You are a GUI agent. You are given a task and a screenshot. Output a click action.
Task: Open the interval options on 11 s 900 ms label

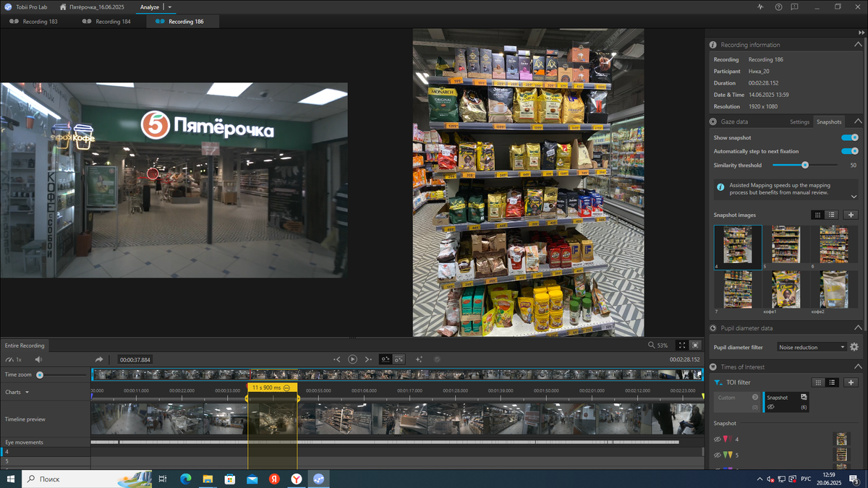pos(286,388)
